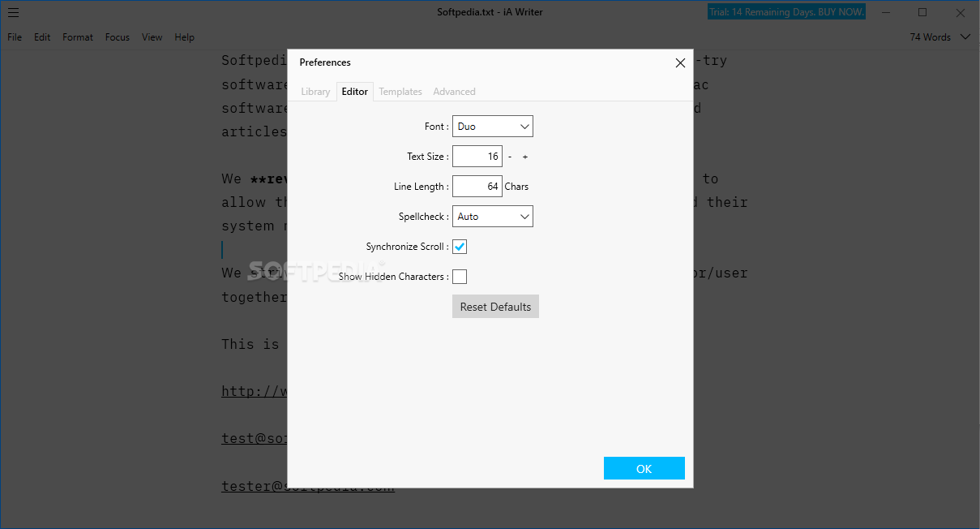Click the Trial BUY NOW banner link

[786, 12]
